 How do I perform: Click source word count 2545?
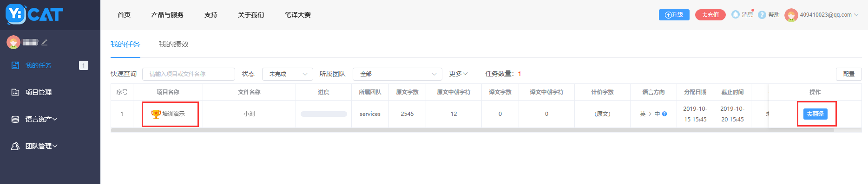click(408, 114)
